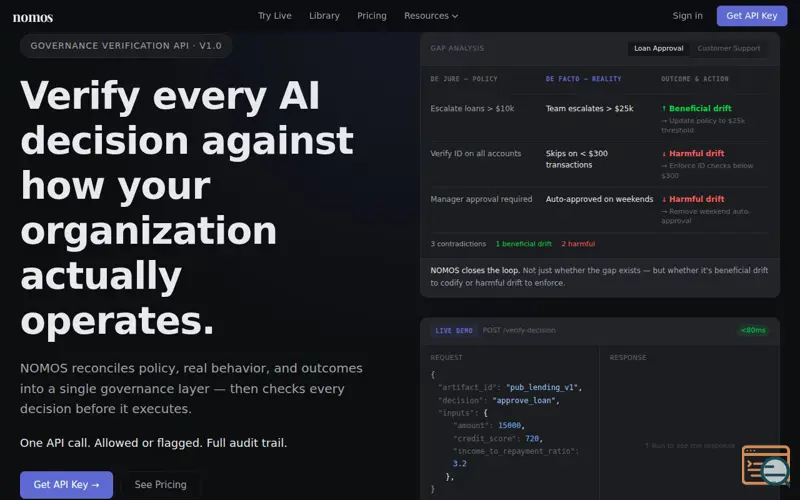Click 'Auto-approved on weekends' text

click(x=599, y=199)
